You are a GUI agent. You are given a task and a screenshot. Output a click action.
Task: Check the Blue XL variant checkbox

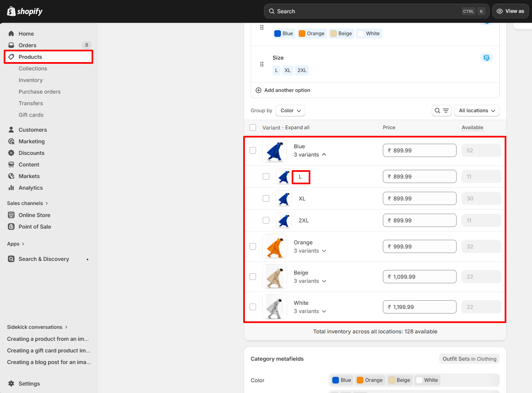click(266, 198)
